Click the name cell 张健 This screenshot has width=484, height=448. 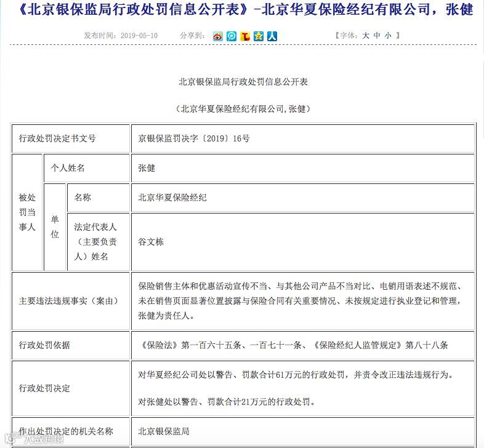(x=303, y=168)
